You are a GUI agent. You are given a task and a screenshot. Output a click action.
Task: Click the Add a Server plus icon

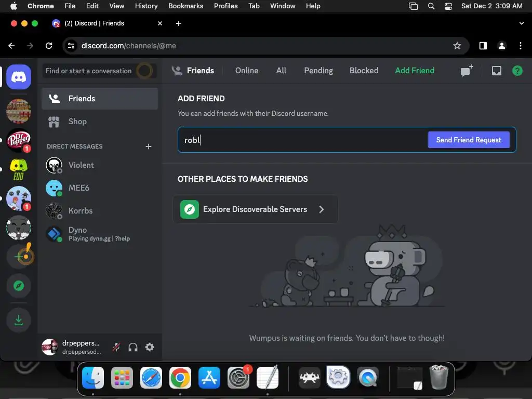point(19,257)
